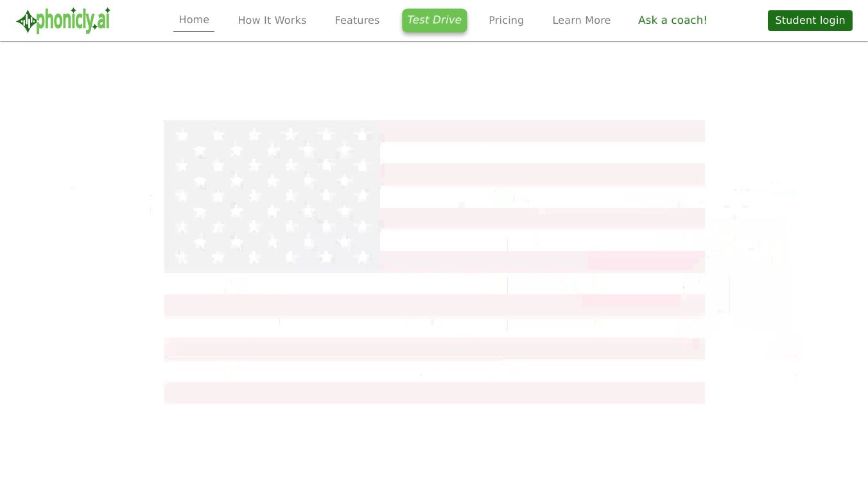
Task: Go to How It Works
Action: [x=272, y=21]
